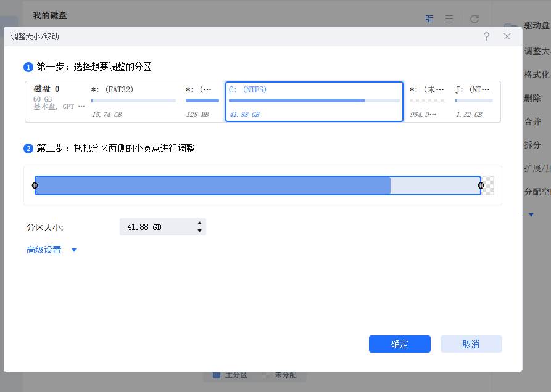Select the 128 MB partition

click(202, 102)
